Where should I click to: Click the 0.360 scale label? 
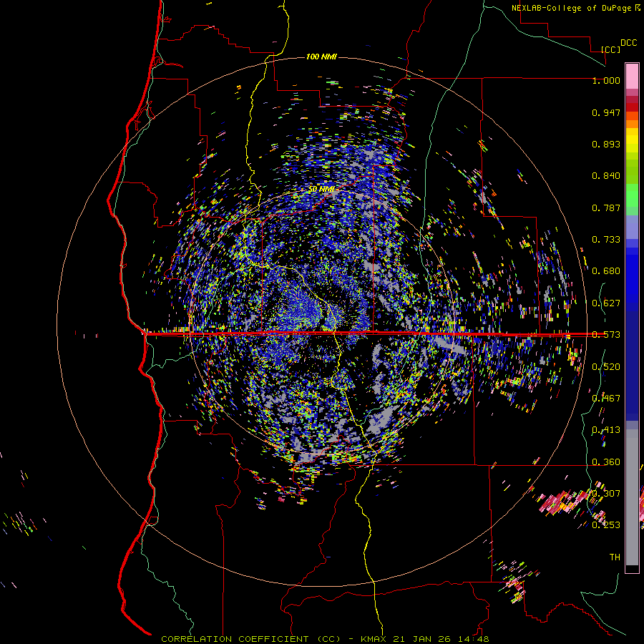(x=606, y=462)
